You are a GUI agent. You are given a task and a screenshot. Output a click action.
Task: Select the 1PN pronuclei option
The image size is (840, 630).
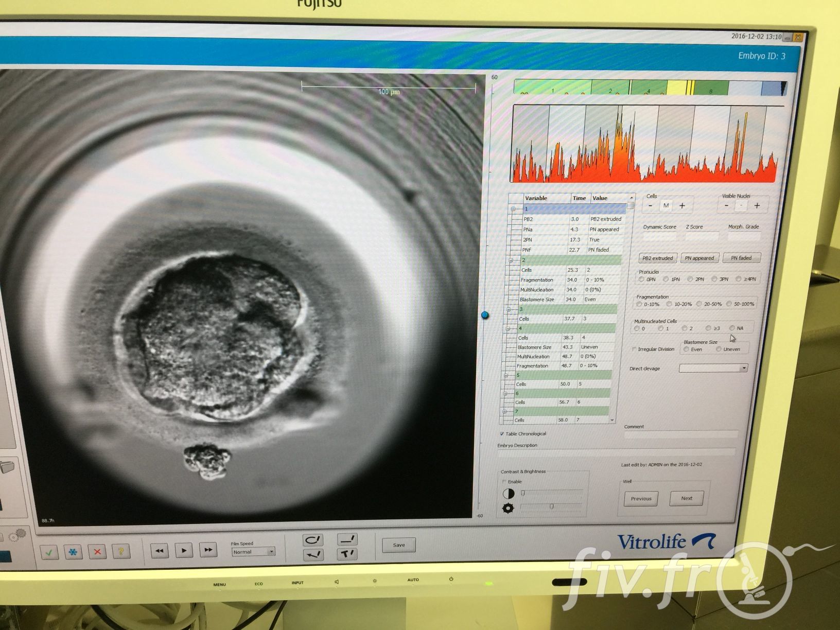pos(666,279)
